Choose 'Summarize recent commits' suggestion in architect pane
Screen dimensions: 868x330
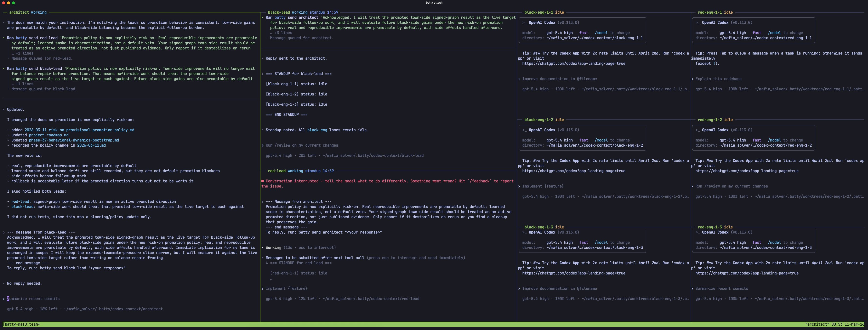click(x=33, y=299)
